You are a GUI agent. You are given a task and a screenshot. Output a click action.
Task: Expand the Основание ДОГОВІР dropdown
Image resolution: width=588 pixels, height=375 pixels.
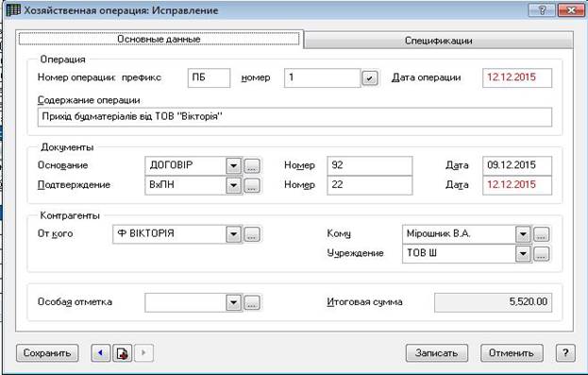tap(234, 165)
